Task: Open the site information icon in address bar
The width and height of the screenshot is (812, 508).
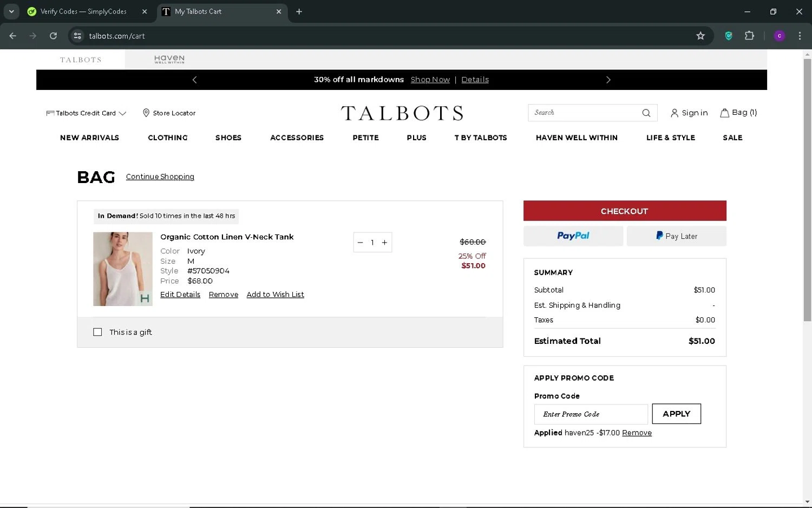Action: [77, 36]
